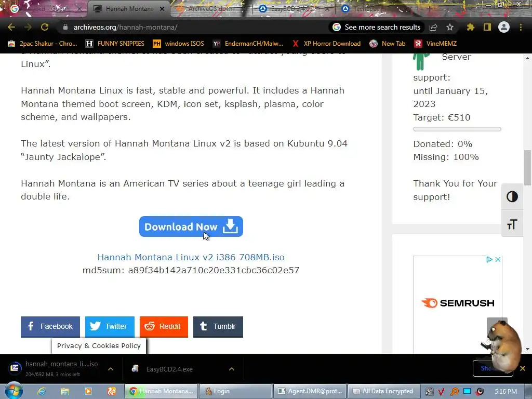Open Windows Explorer from the taskbar
Image resolution: width=532 pixels, height=399 pixels.
pos(65,391)
